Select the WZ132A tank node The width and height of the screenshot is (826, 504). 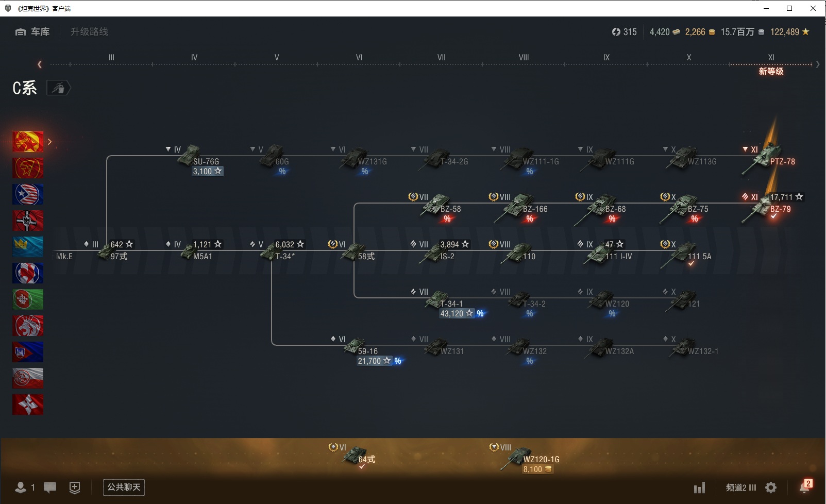pyautogui.click(x=606, y=346)
